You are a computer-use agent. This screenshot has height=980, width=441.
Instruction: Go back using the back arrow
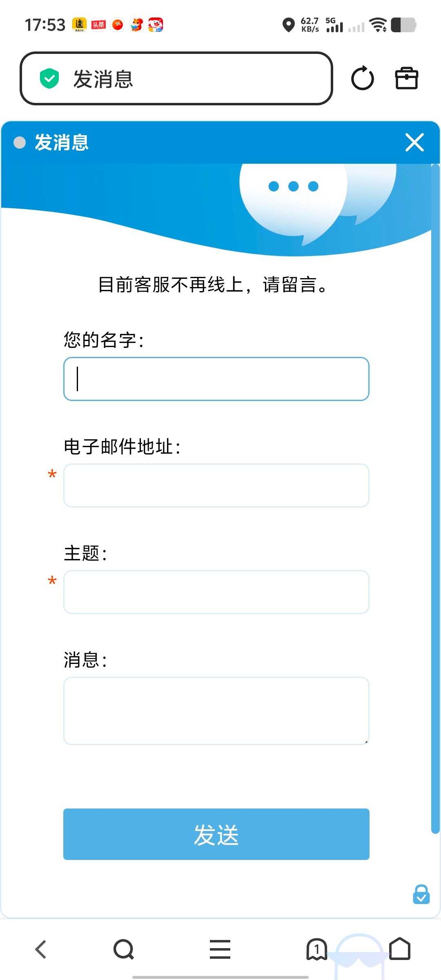coord(40,949)
